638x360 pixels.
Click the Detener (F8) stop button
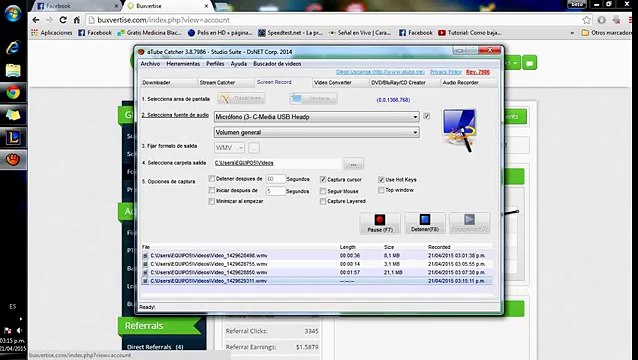click(x=425, y=223)
